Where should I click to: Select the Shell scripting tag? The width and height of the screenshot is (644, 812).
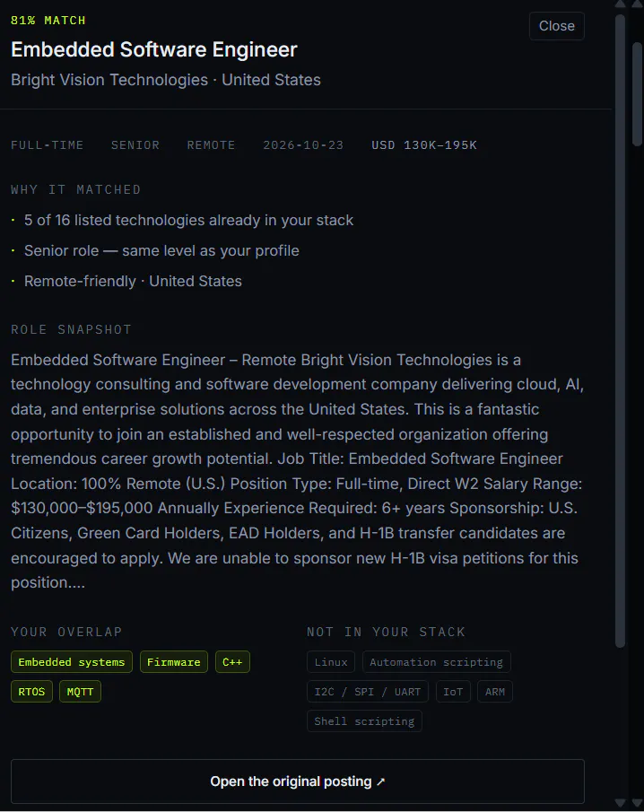[x=364, y=720]
